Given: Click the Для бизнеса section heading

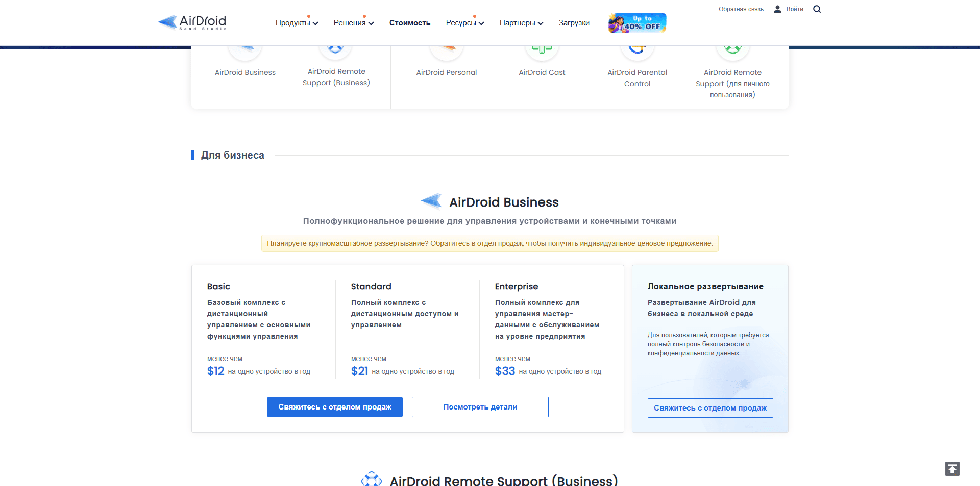Looking at the screenshot, I should click(x=233, y=155).
